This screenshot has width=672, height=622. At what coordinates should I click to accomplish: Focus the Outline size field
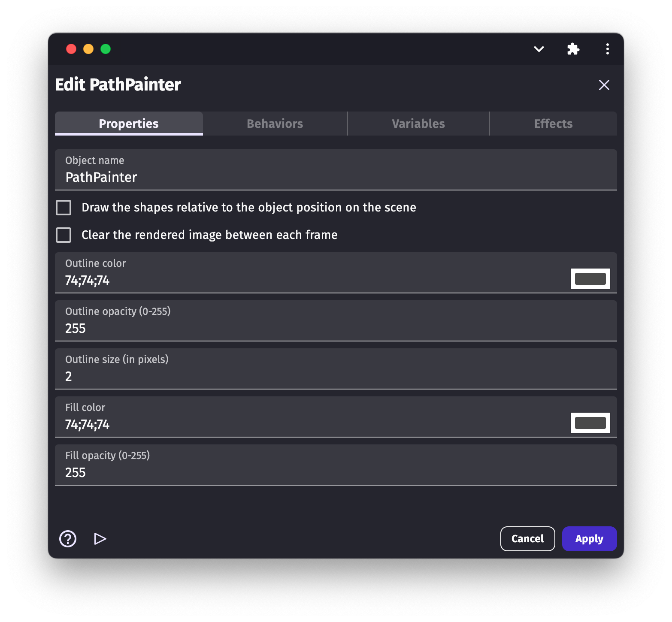coord(336,376)
